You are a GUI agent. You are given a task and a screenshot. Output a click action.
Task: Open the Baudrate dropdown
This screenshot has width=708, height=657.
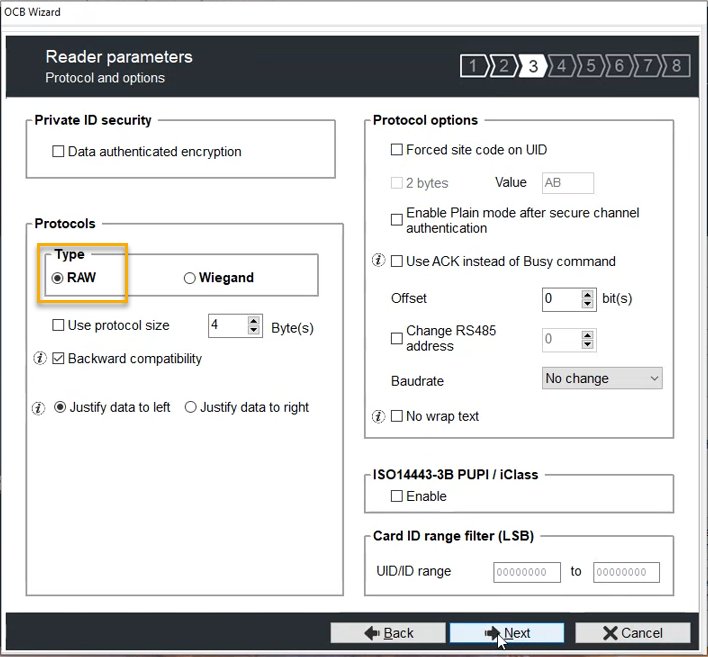click(602, 378)
